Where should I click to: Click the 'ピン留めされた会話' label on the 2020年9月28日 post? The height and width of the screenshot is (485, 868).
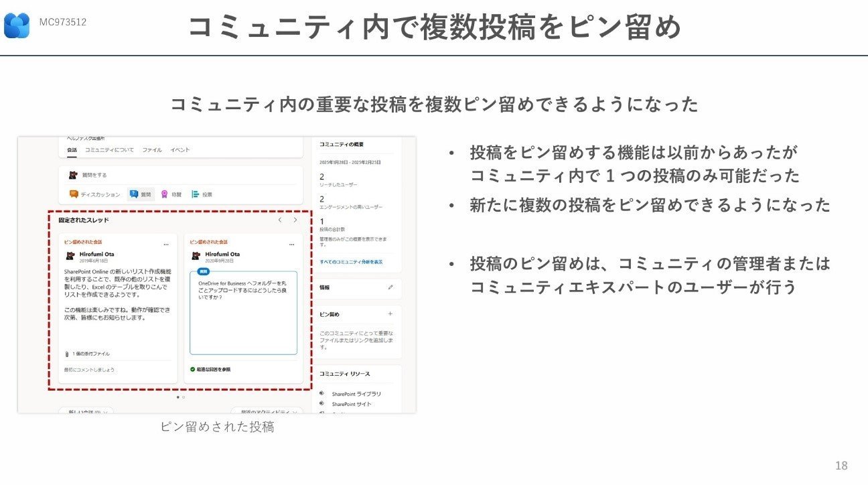(x=208, y=242)
